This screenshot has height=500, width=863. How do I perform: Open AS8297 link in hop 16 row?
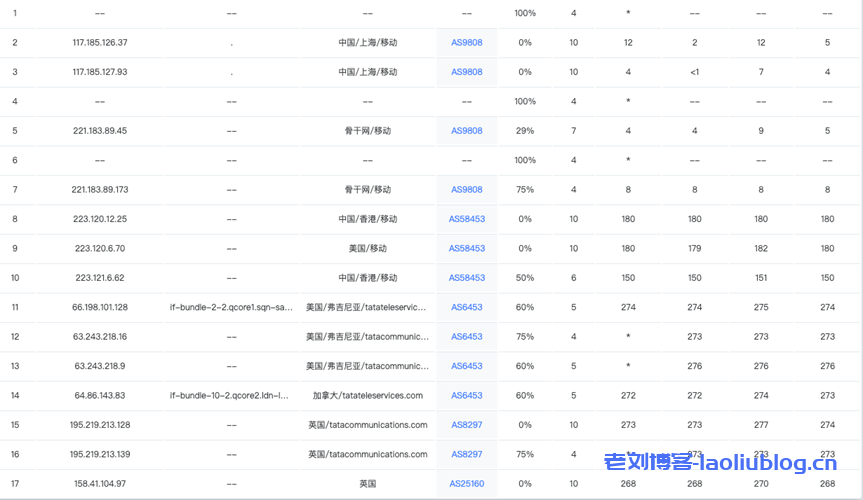point(466,454)
